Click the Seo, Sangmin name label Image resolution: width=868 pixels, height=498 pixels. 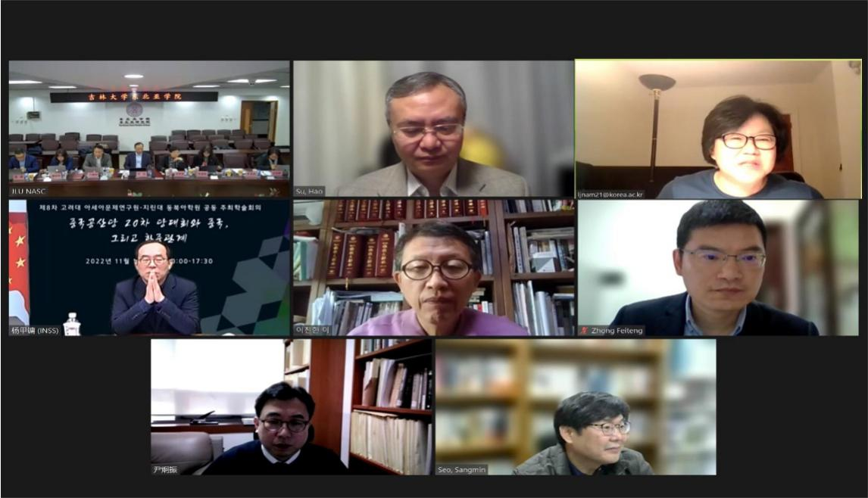tap(462, 470)
